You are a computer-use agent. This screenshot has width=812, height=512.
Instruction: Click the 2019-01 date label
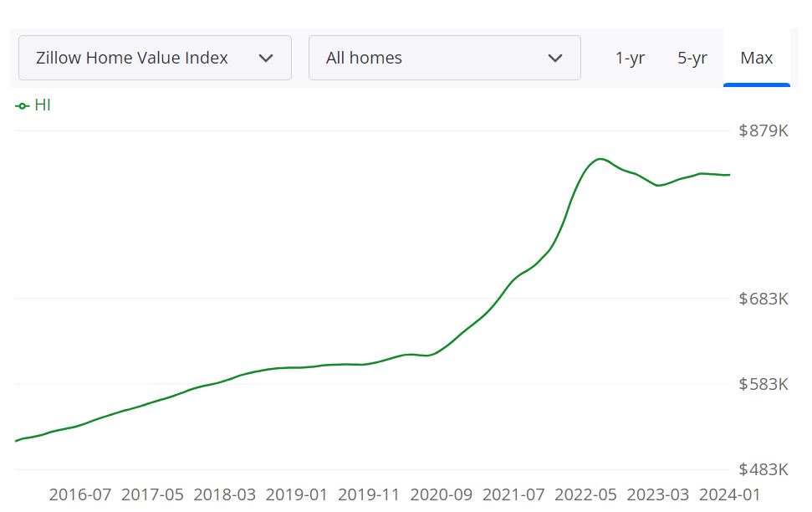coord(297,494)
